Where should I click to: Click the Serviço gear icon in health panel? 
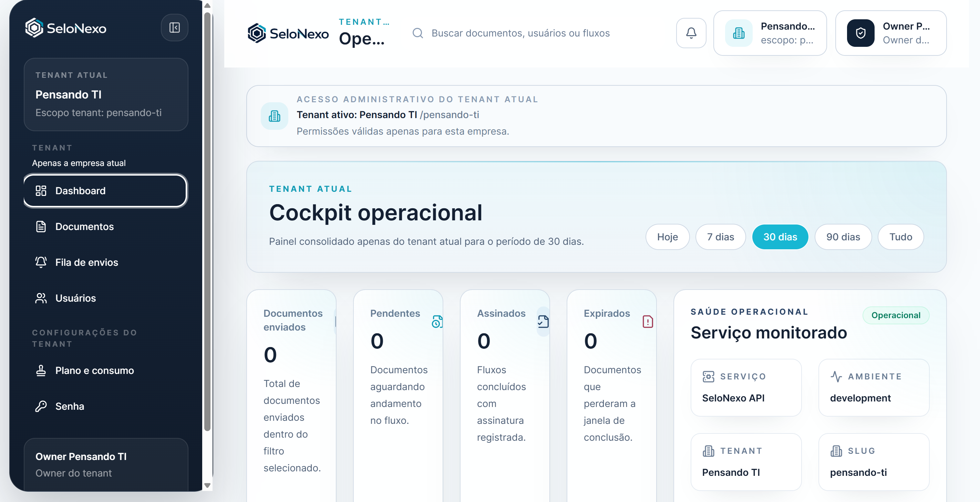[708, 377]
